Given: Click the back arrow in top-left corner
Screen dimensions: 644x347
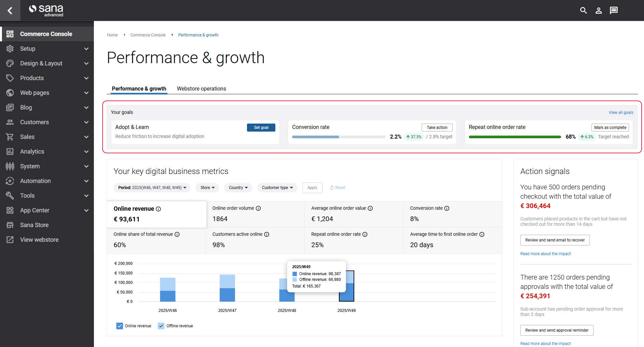Looking at the screenshot, I should [x=10, y=10].
